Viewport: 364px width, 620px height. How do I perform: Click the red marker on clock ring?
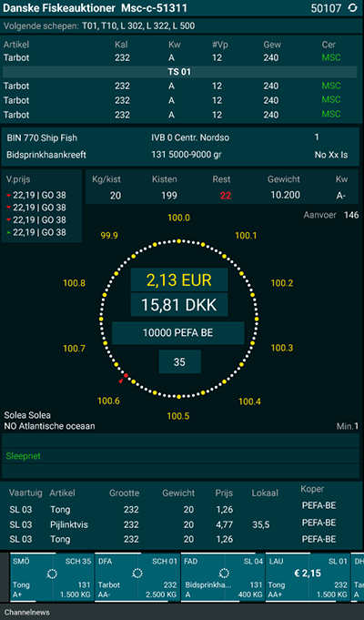tap(126, 375)
